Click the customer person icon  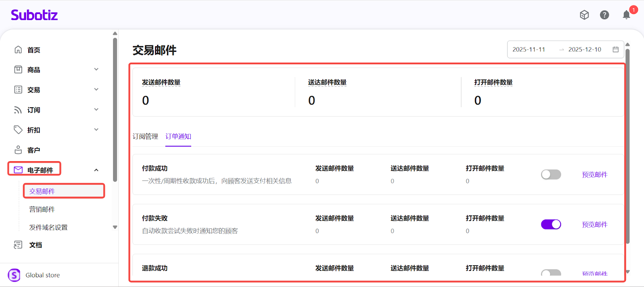click(x=18, y=150)
